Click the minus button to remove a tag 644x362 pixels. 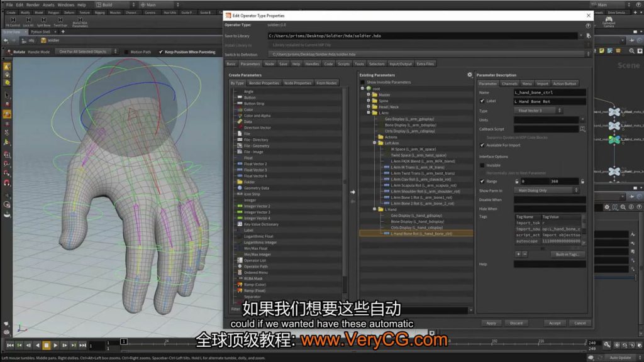525,254
